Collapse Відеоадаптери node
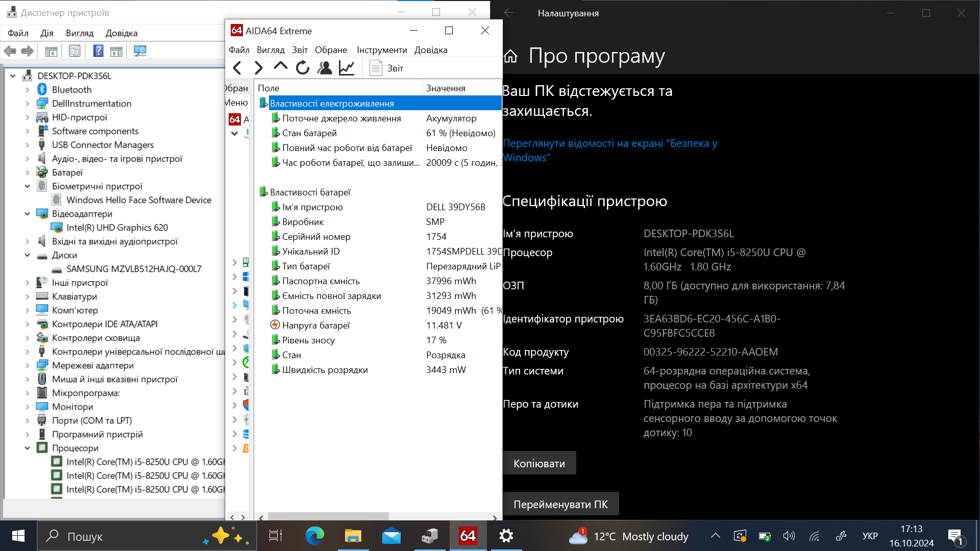Image resolution: width=980 pixels, height=551 pixels. pyautogui.click(x=28, y=214)
